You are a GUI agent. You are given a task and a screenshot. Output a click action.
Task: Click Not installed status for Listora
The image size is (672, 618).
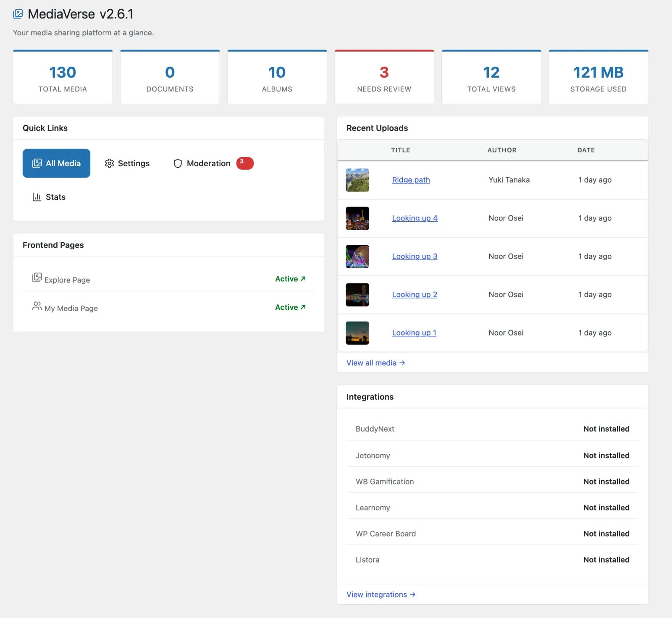606,560
